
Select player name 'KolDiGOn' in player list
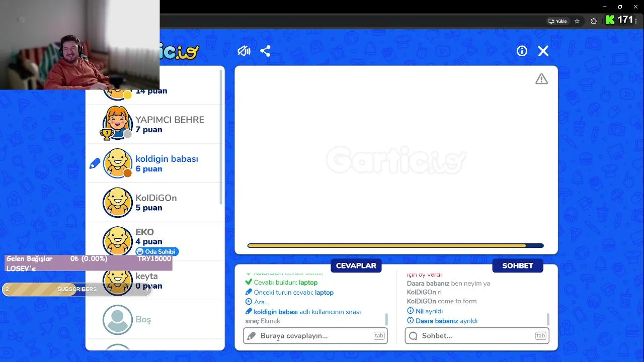[156, 198]
